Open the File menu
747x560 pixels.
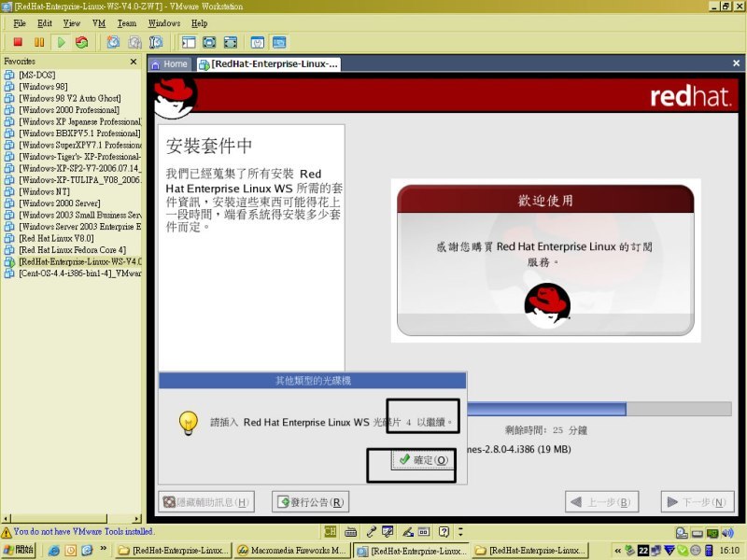click(x=20, y=23)
